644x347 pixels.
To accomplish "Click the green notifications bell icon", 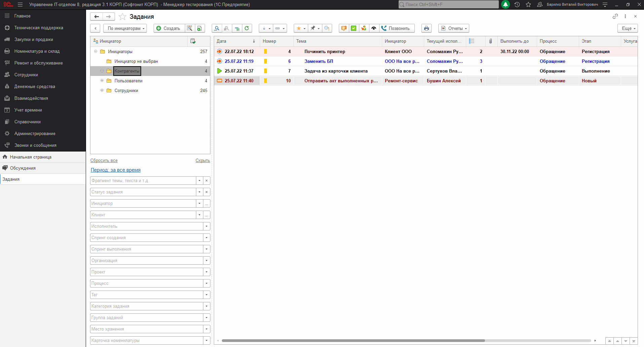I will click(505, 4).
